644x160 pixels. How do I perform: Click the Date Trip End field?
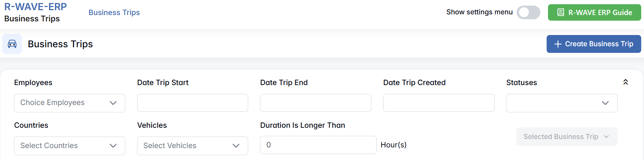pyautogui.click(x=316, y=103)
